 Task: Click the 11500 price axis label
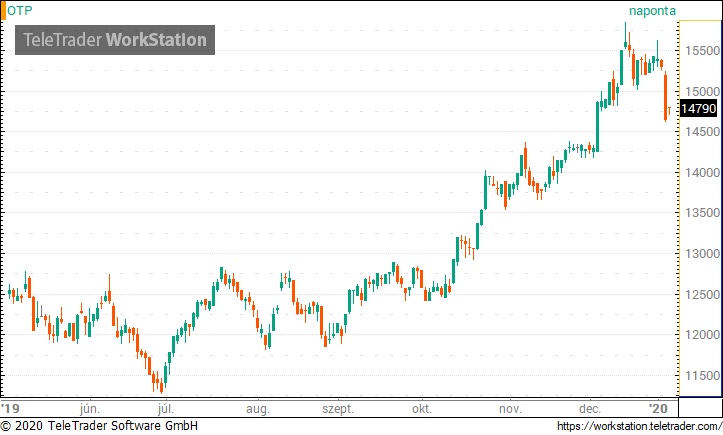[702, 375]
